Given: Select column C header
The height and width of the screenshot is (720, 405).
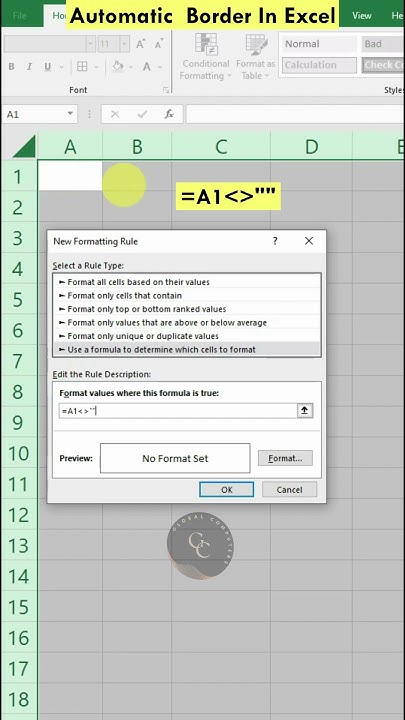Looking at the screenshot, I should pyautogui.click(x=221, y=146).
